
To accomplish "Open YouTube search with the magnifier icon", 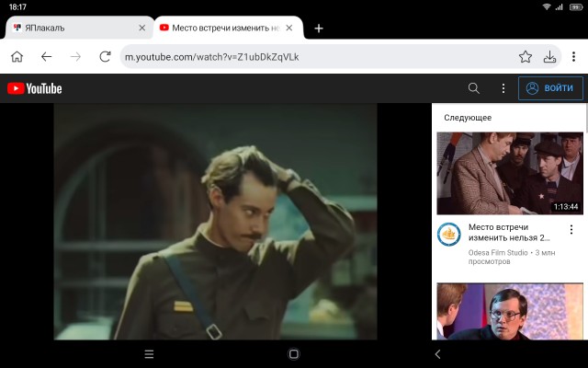I will (474, 88).
